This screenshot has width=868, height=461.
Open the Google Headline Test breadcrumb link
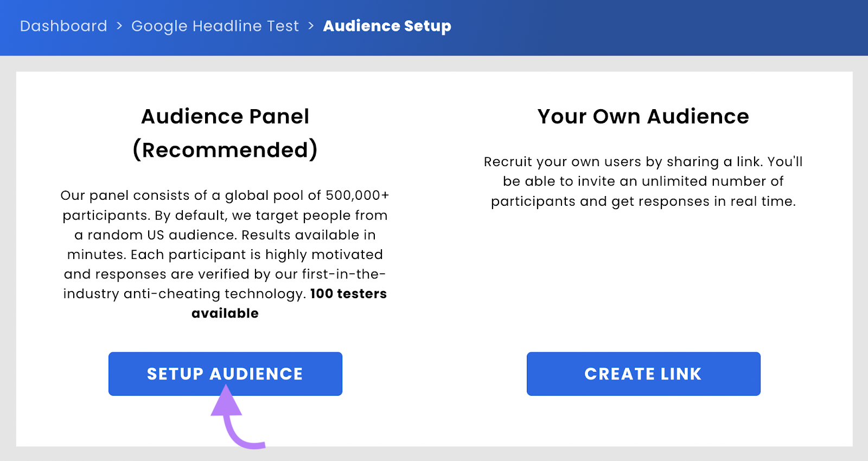coord(215,26)
